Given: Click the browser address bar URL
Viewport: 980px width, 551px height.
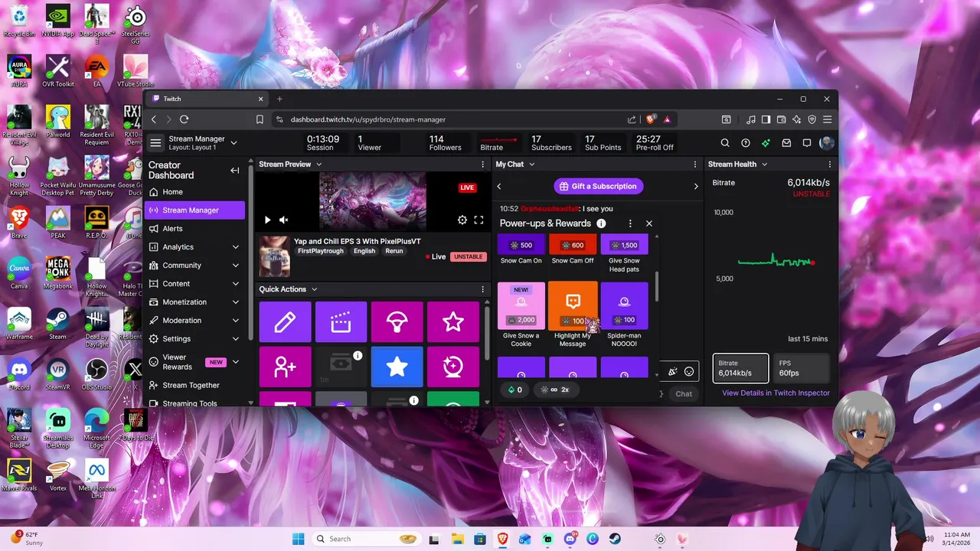Looking at the screenshot, I should pyautogui.click(x=367, y=119).
